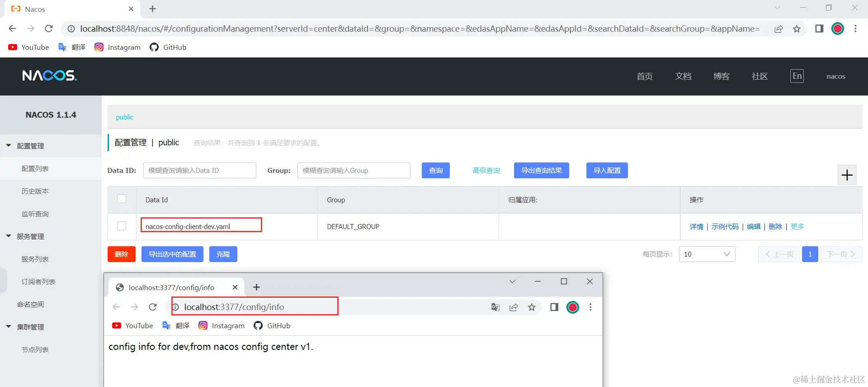Viewport: 868px width, 387px height.
Task: Open 博客 in the Nacos header
Action: click(x=722, y=76)
